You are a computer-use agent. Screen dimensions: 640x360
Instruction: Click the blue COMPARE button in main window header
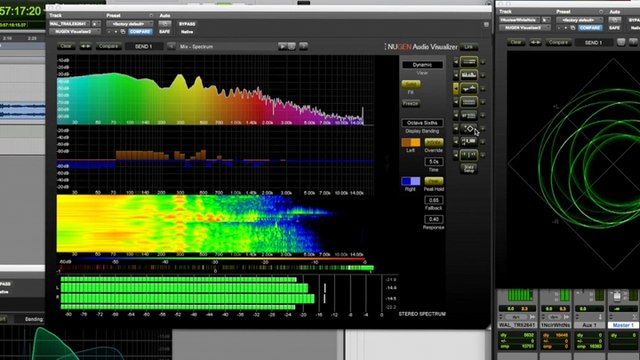click(140, 31)
